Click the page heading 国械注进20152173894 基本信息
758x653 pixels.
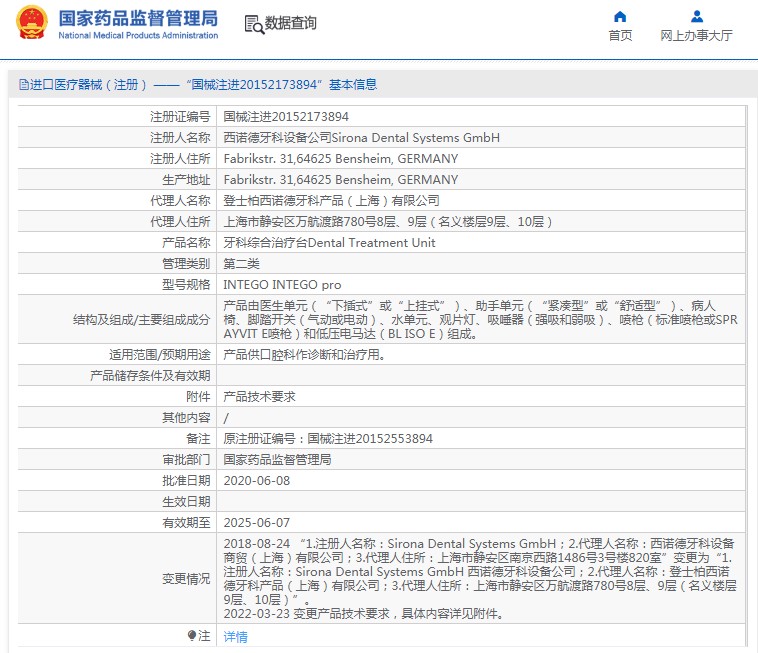(x=282, y=85)
